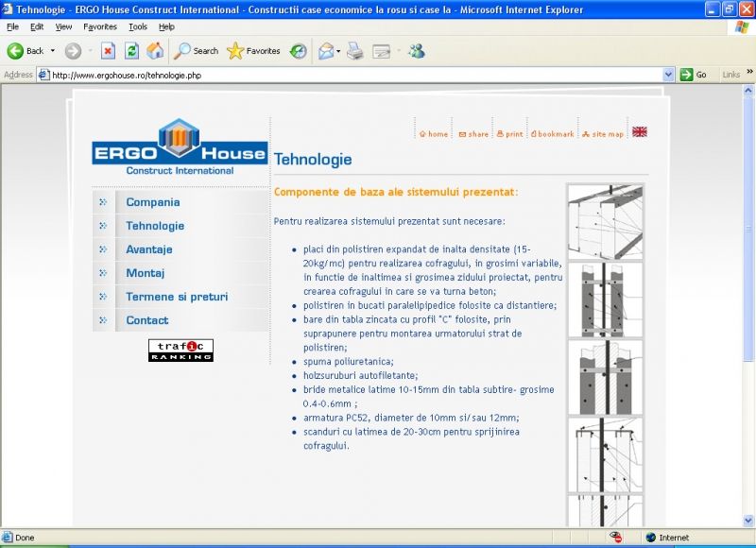Expand the Mail button dropdown arrow

coord(337,51)
